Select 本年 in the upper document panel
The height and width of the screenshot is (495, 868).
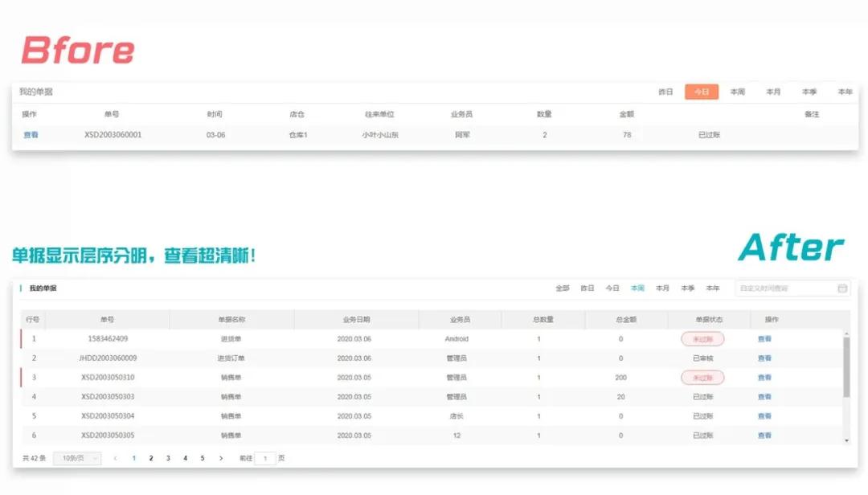[x=845, y=92]
